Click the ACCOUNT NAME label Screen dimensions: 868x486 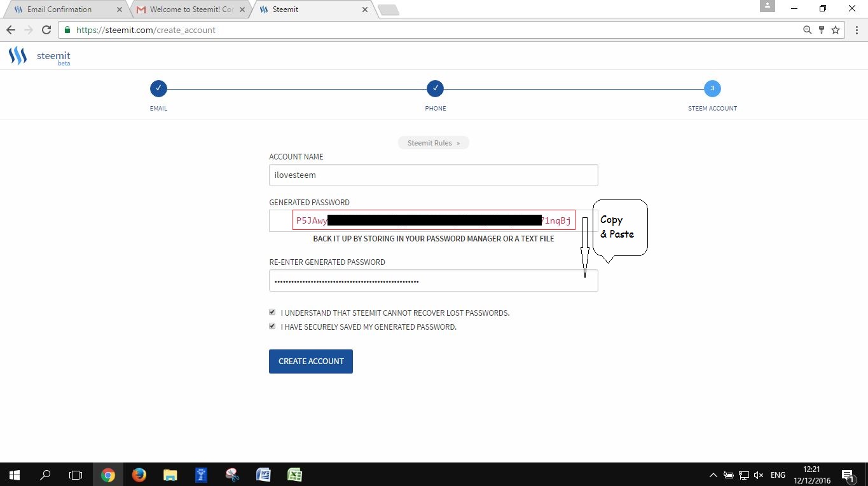(x=296, y=156)
